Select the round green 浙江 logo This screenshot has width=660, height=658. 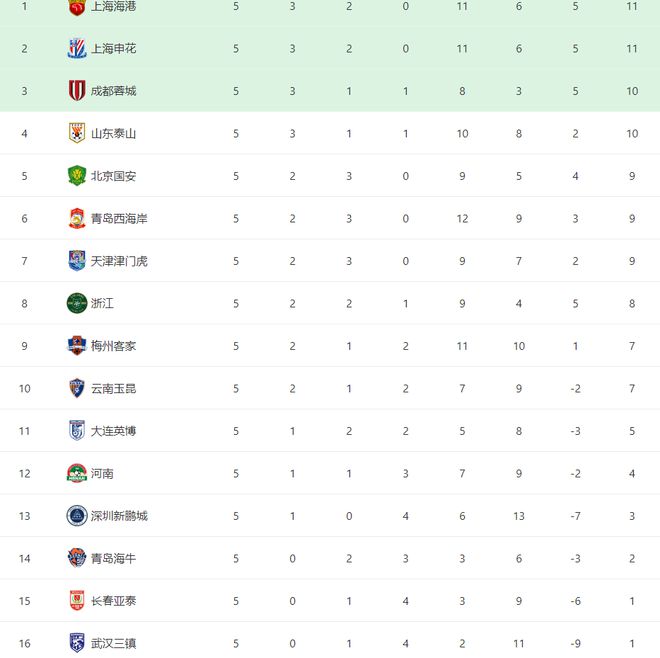pyautogui.click(x=77, y=303)
